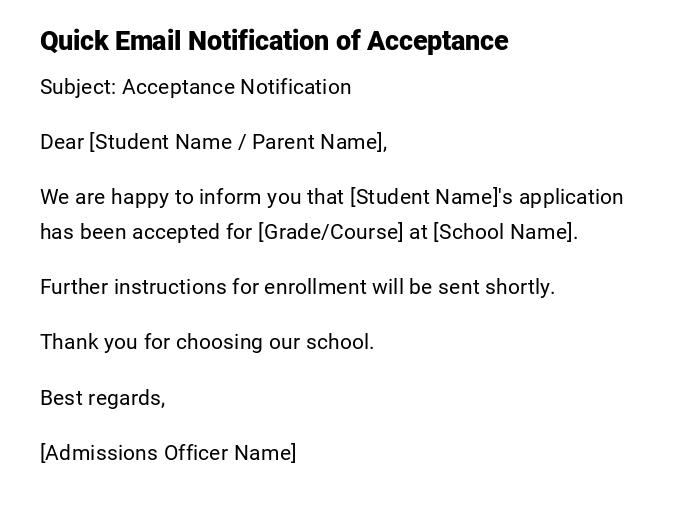700x515 pixels.
Task: Click the "Best regards," sign-off
Action: 102,398
